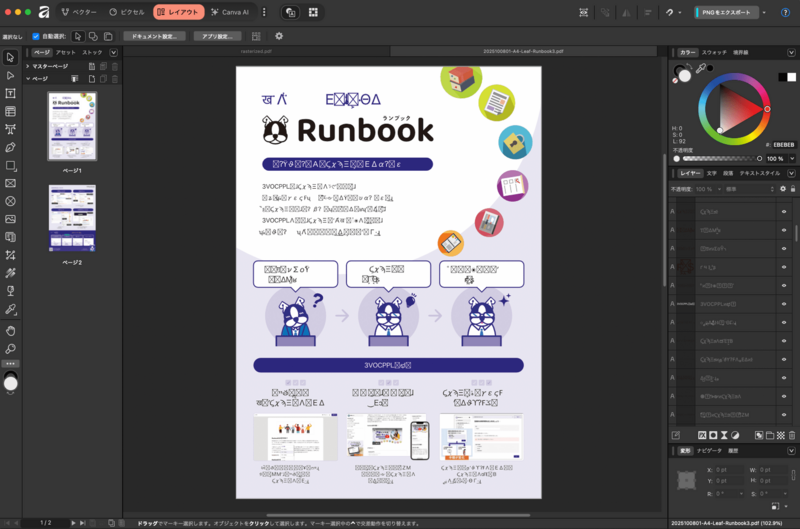Hide the first layer using its eye icon
This screenshot has width=800, height=529.
pyautogui.click(x=784, y=212)
